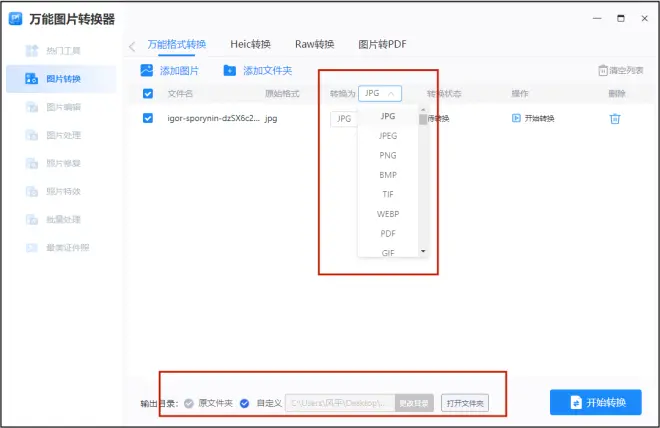Screen dimensions: 660x428
Task: Switch to the Heic转换 tab
Action: coord(248,44)
